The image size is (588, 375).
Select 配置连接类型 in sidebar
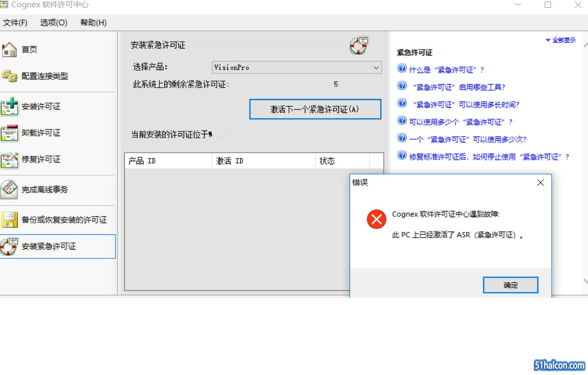click(x=45, y=76)
